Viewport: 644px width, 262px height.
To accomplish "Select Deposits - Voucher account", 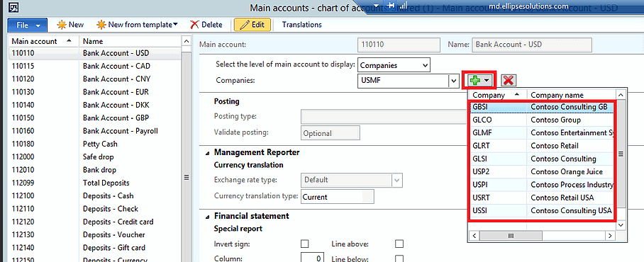I will click(94, 235).
